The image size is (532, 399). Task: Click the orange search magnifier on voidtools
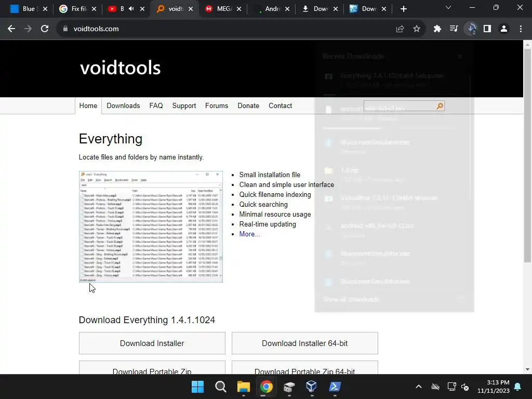click(440, 106)
